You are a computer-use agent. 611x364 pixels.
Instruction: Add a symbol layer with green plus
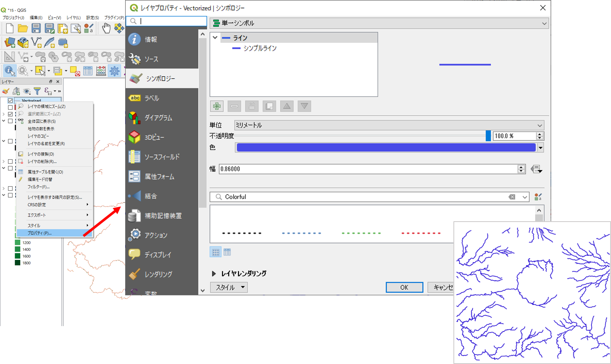217,106
